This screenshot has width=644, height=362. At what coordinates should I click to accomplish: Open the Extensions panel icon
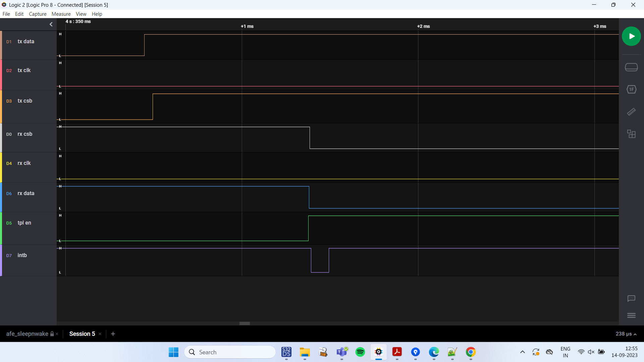(631, 134)
